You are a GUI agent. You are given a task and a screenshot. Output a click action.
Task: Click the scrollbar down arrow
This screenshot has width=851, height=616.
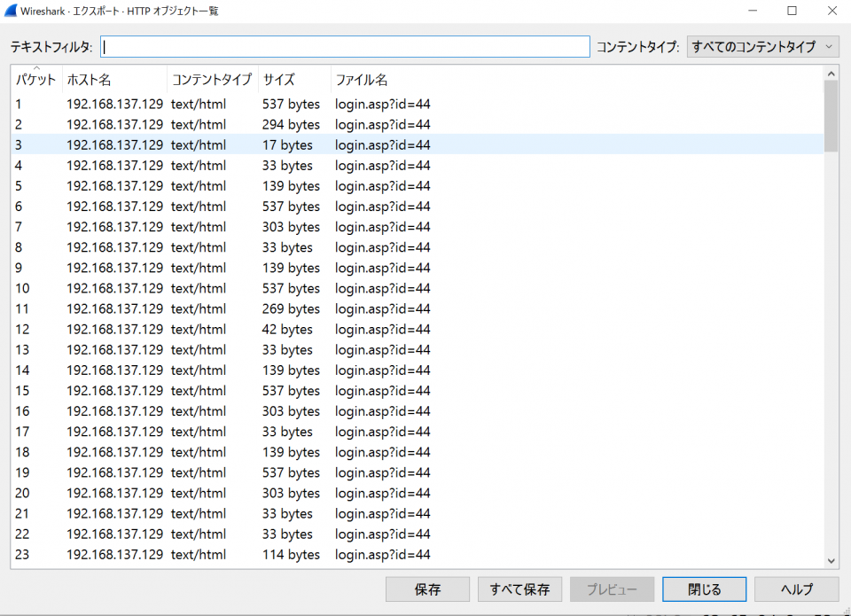[x=831, y=561]
